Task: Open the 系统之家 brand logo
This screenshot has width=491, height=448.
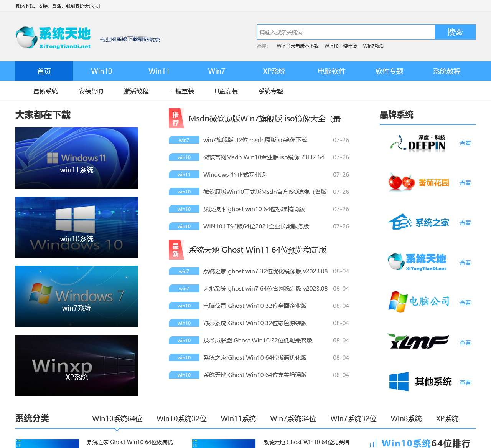Action: click(418, 223)
